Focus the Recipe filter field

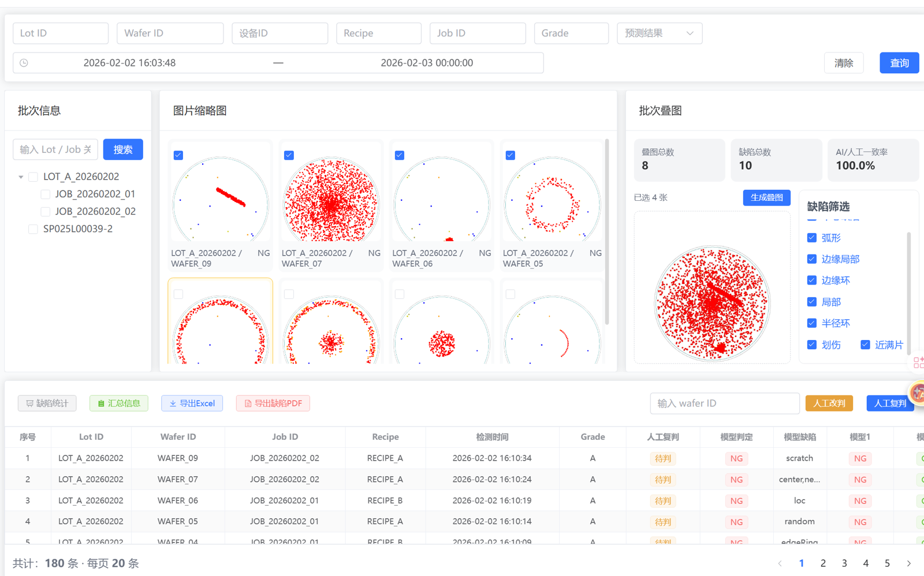[379, 33]
